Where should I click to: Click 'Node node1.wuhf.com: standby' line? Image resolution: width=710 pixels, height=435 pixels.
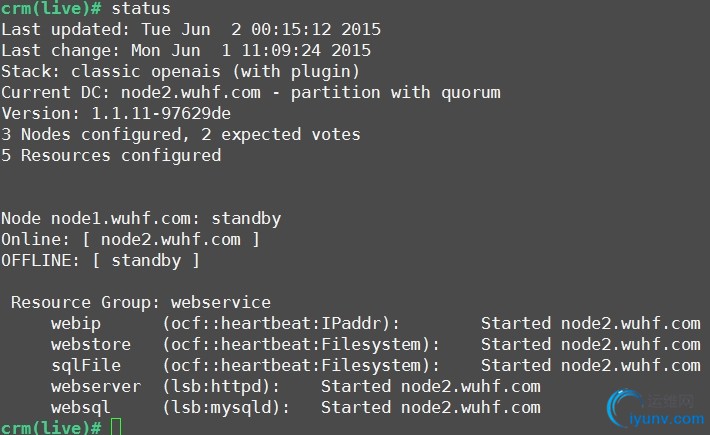(x=141, y=219)
